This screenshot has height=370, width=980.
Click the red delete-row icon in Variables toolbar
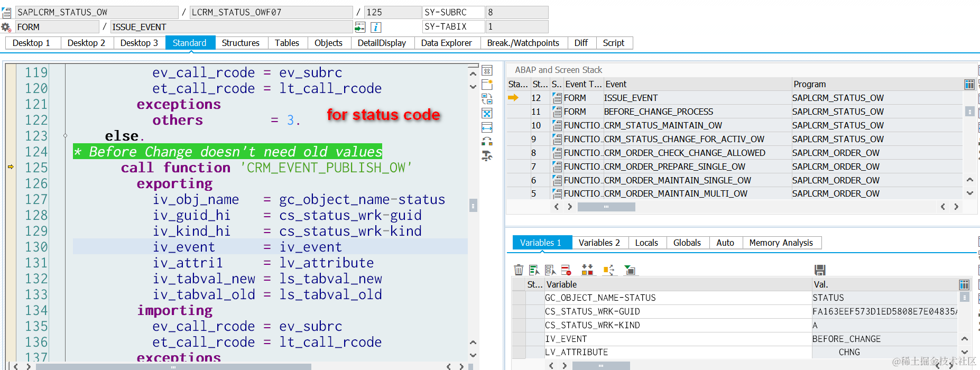(x=566, y=270)
